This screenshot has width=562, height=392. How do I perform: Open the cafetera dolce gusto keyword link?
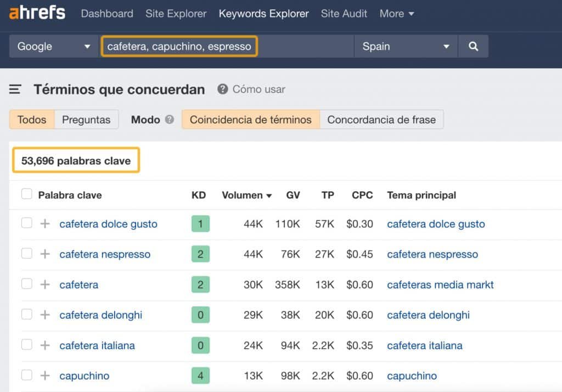pyautogui.click(x=108, y=224)
